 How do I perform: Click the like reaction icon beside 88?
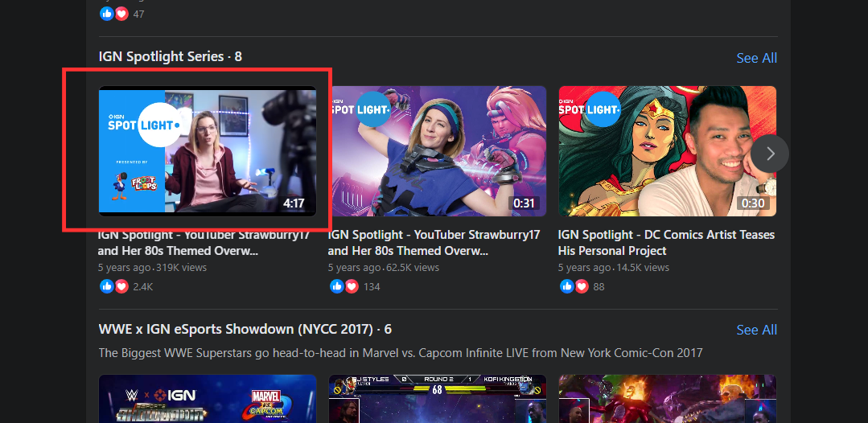[x=567, y=286]
